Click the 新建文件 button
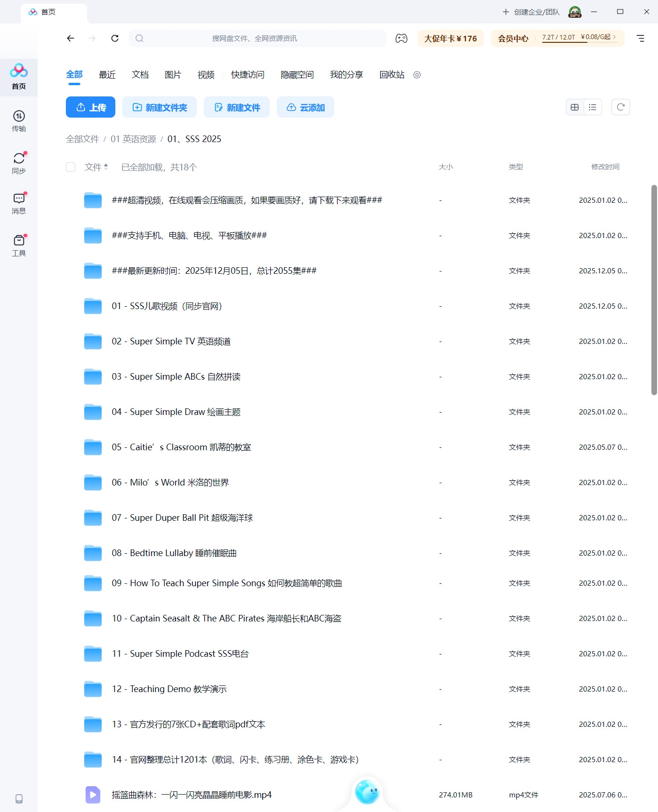 [237, 107]
